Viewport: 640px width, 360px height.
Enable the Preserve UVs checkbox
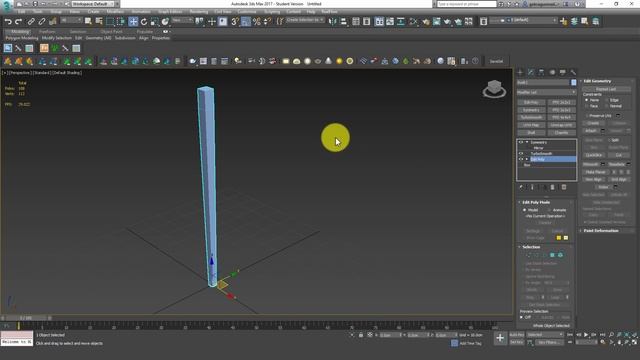click(x=587, y=116)
